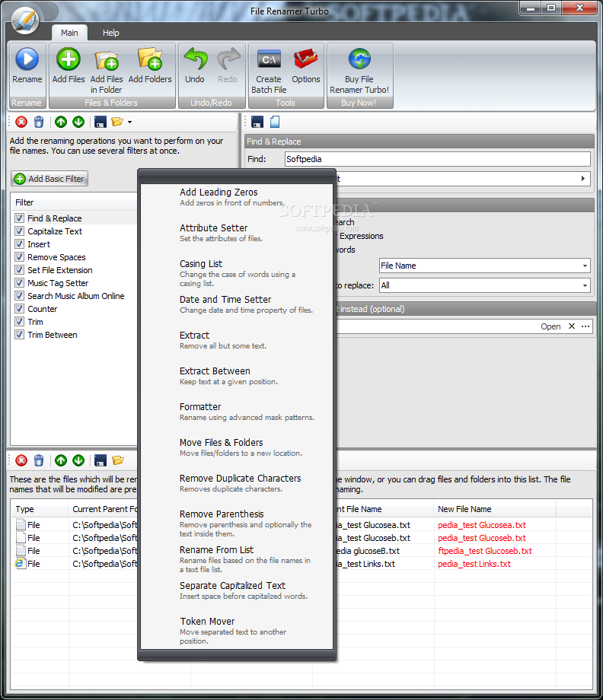Click the new document icon in filter panel

tap(275, 122)
